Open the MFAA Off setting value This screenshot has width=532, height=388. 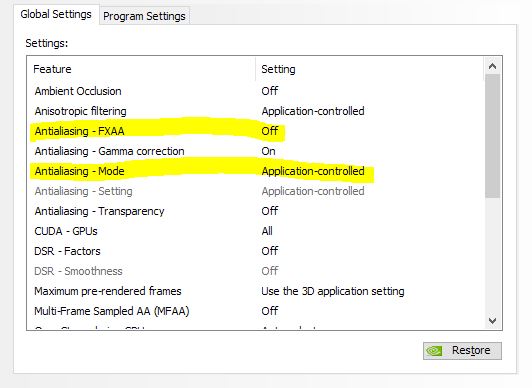[x=270, y=311]
